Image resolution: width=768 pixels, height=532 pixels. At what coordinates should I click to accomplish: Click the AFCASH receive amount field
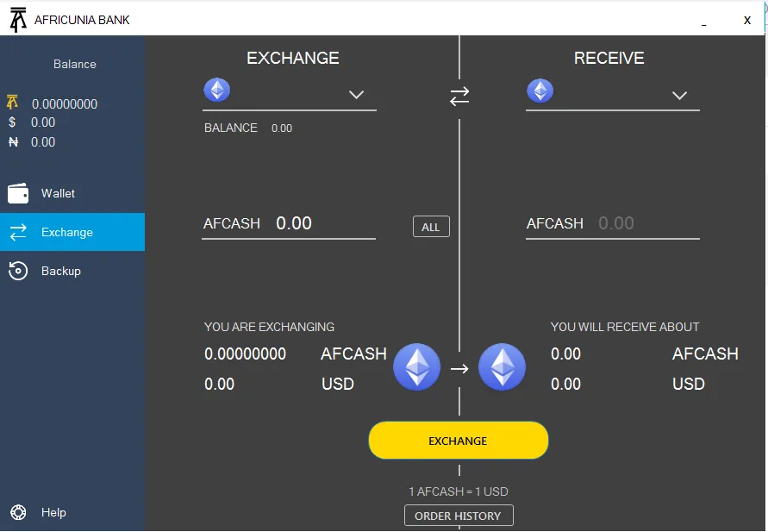[612, 224]
